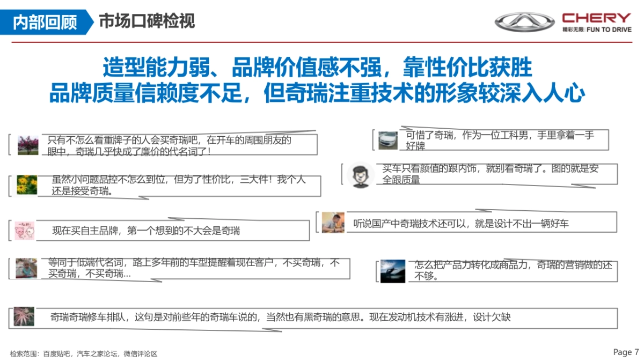The height and width of the screenshot is (362, 644).
Task: Select the comment starting 奇瑞奇瑞修车排队
Action: tap(280, 317)
